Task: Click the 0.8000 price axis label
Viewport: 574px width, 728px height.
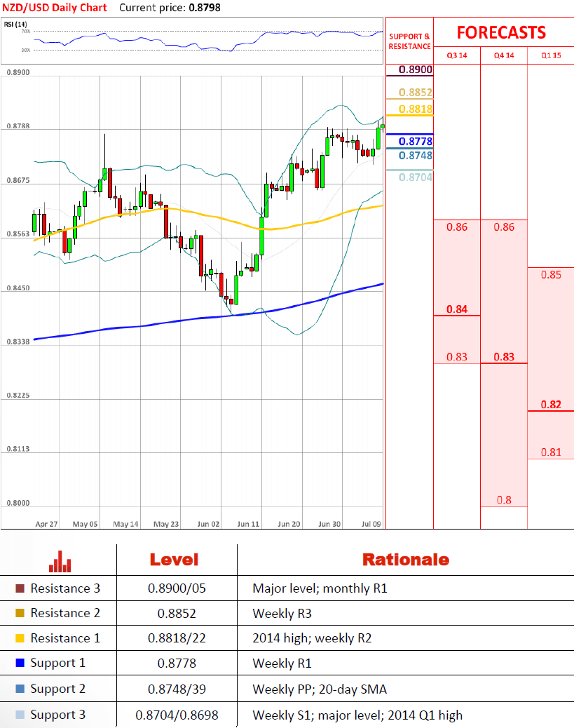Action: pyautogui.click(x=18, y=504)
